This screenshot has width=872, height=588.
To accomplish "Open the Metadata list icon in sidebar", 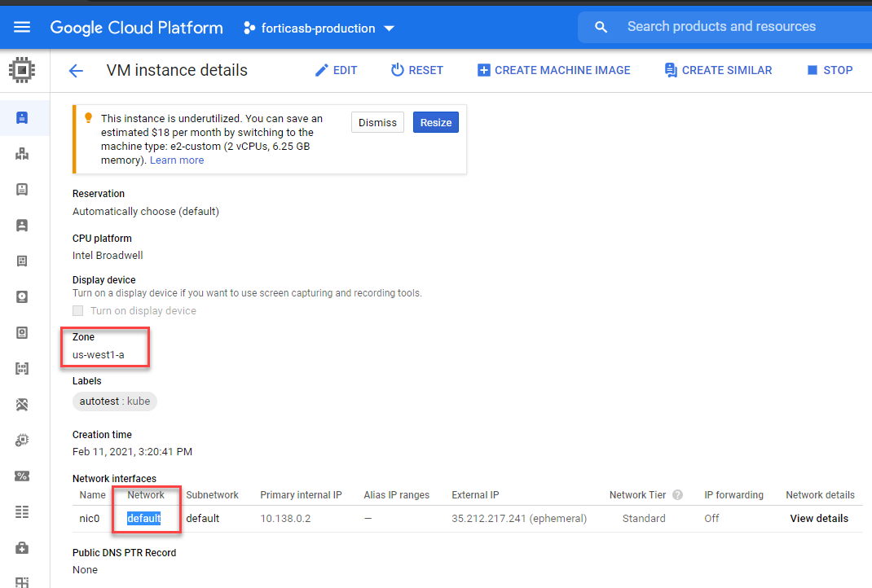I will (x=22, y=511).
